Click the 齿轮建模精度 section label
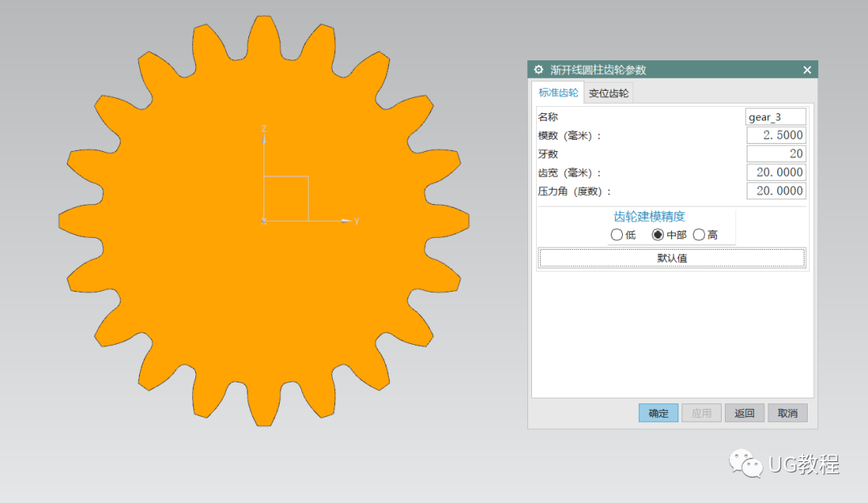 (x=649, y=216)
